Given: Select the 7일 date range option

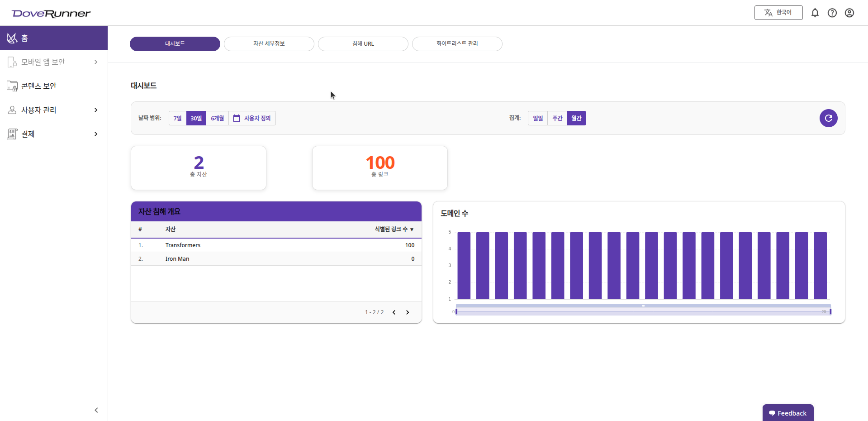Looking at the screenshot, I should pos(177,118).
